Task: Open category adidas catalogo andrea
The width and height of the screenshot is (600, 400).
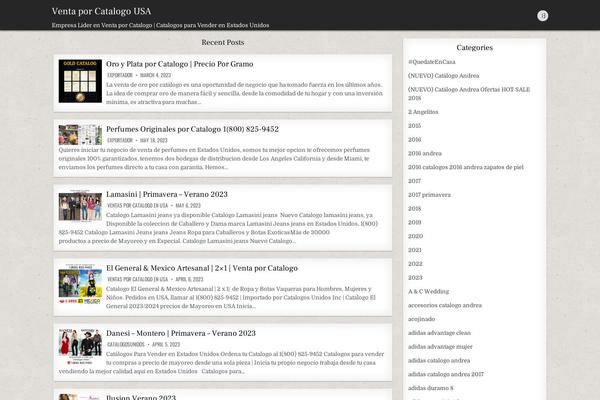Action: click(x=439, y=360)
